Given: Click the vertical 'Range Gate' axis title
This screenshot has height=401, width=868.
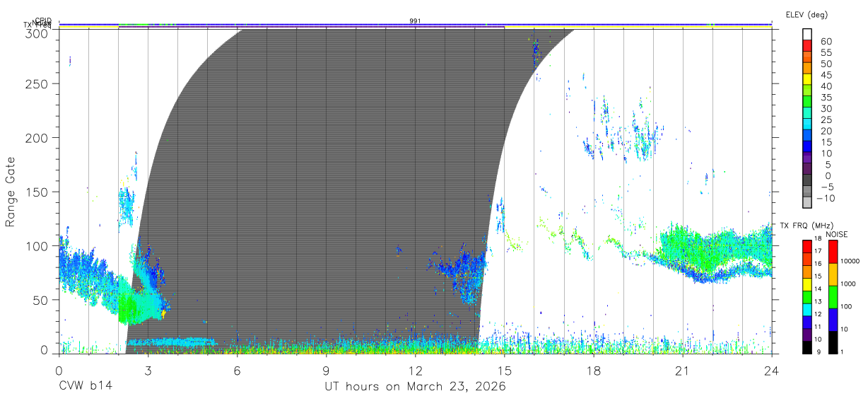Looking at the screenshot, I should tap(11, 192).
